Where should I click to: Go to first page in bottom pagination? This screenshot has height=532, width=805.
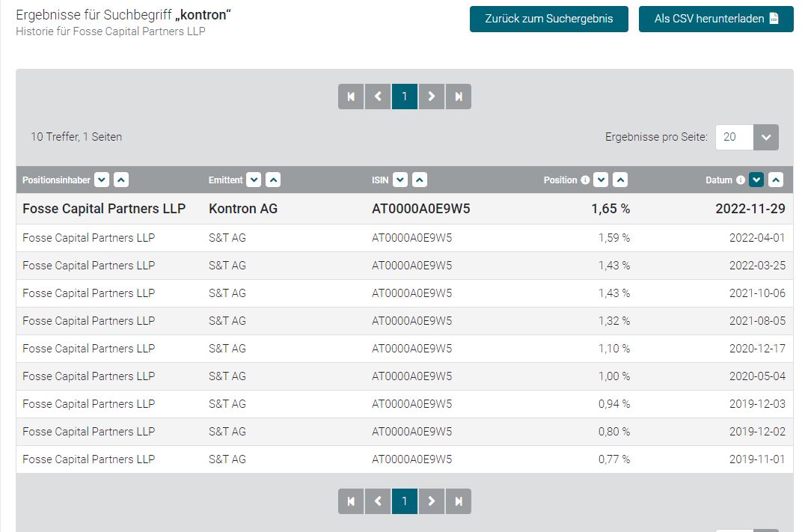(351, 501)
